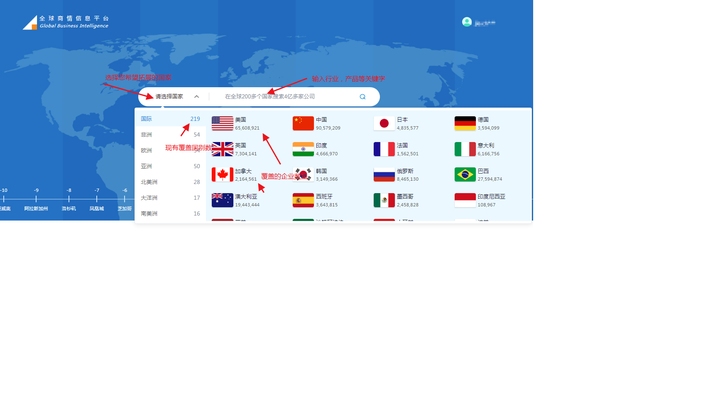The image size is (720, 417).
Task: Click the Global Business Intelligence logo
Action: (66, 22)
